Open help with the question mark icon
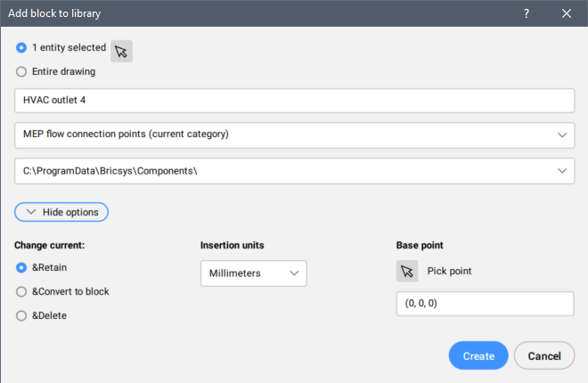The height and width of the screenshot is (383, 588). point(527,13)
